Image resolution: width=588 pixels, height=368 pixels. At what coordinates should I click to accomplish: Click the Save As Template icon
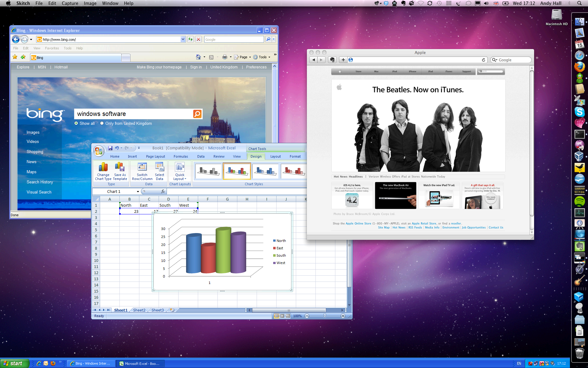120,167
